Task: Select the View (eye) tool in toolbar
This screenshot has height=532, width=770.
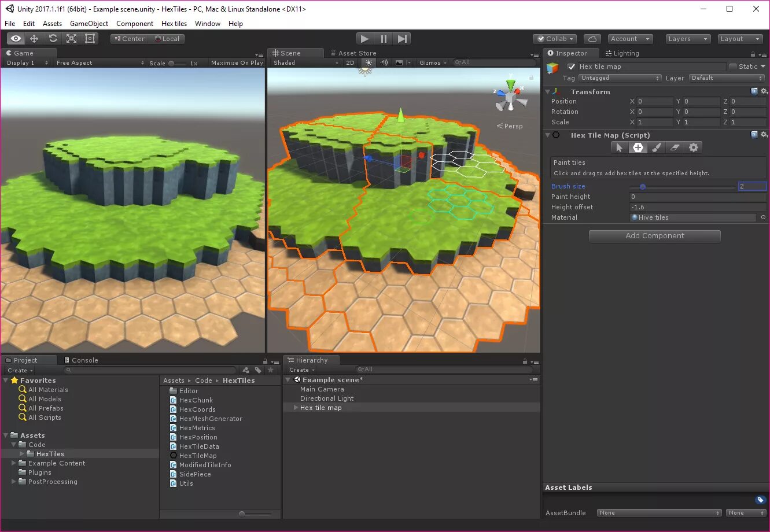Action: click(x=16, y=39)
